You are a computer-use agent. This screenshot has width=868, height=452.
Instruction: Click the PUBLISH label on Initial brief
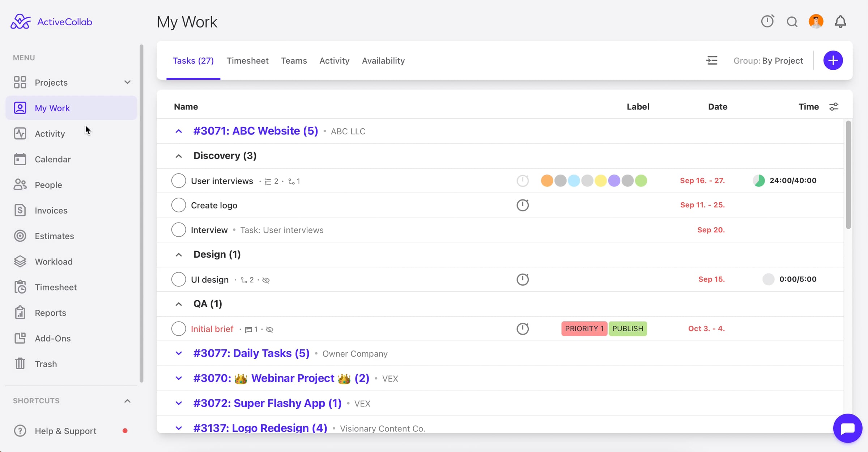point(628,329)
